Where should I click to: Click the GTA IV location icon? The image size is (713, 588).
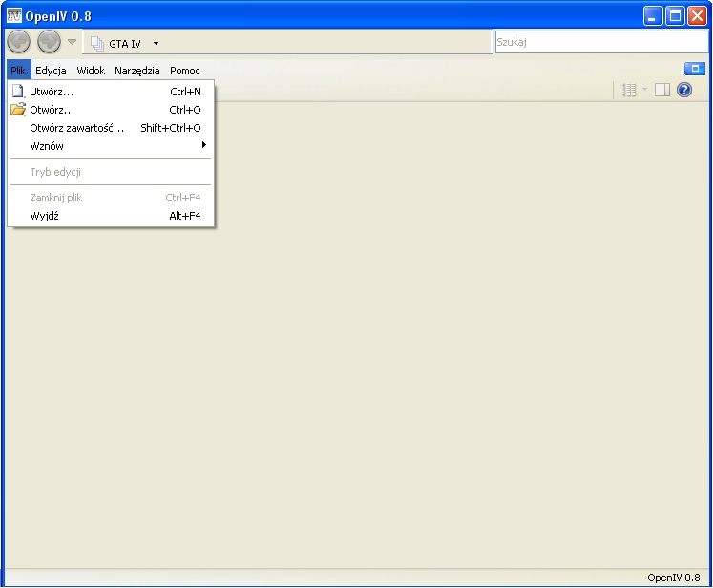tap(96, 44)
